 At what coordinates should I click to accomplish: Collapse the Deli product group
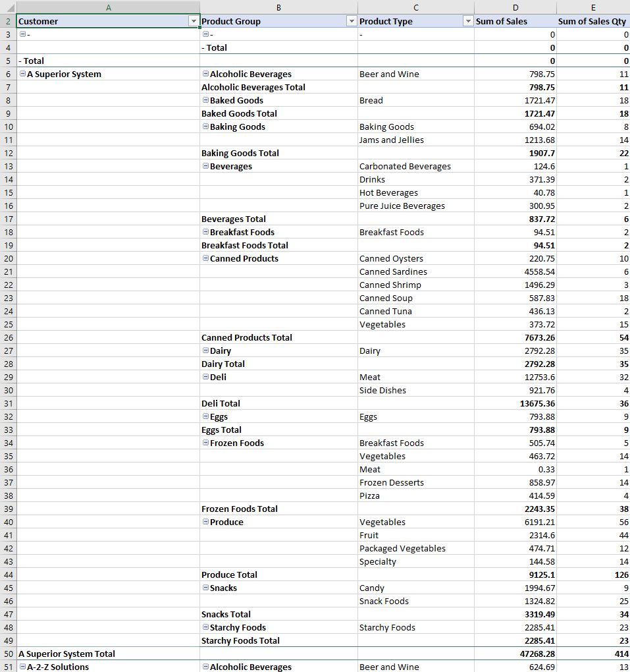205,377
